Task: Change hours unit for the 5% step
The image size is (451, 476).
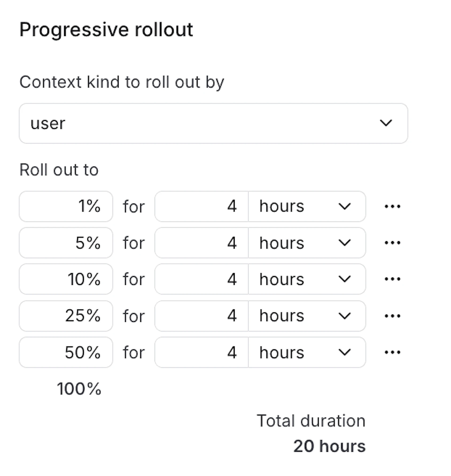Action: coord(307,243)
